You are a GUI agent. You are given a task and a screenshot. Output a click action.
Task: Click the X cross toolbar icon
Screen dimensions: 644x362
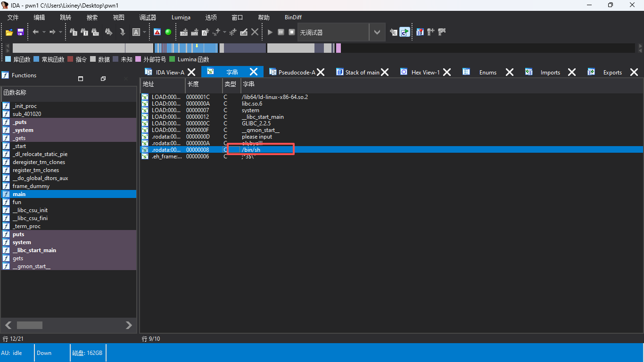point(255,32)
